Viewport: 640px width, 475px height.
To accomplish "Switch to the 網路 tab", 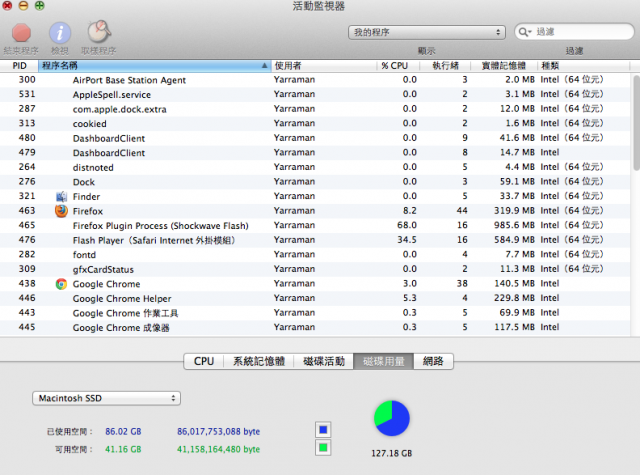I will [x=433, y=362].
